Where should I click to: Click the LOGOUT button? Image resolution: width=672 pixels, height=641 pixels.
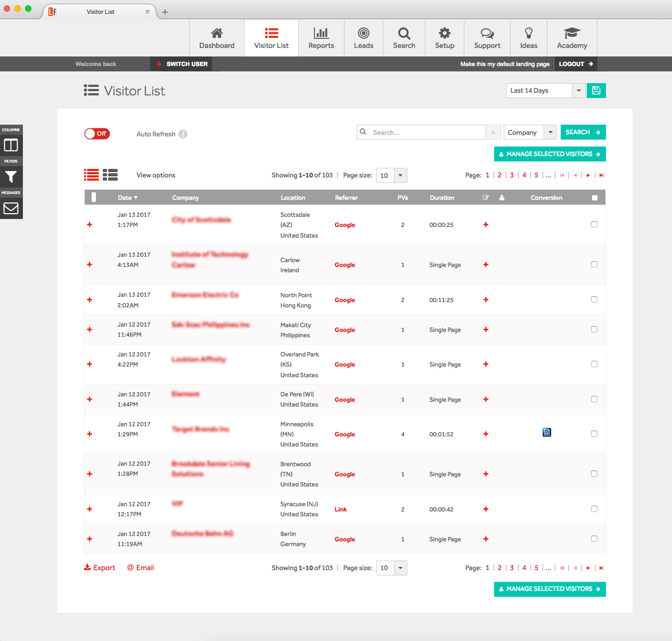[x=576, y=64]
